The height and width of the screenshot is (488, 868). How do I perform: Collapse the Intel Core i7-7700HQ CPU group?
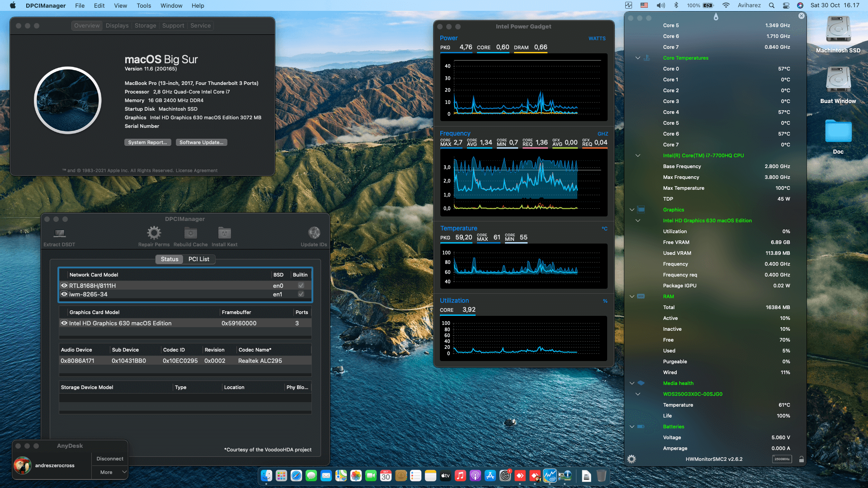click(638, 155)
